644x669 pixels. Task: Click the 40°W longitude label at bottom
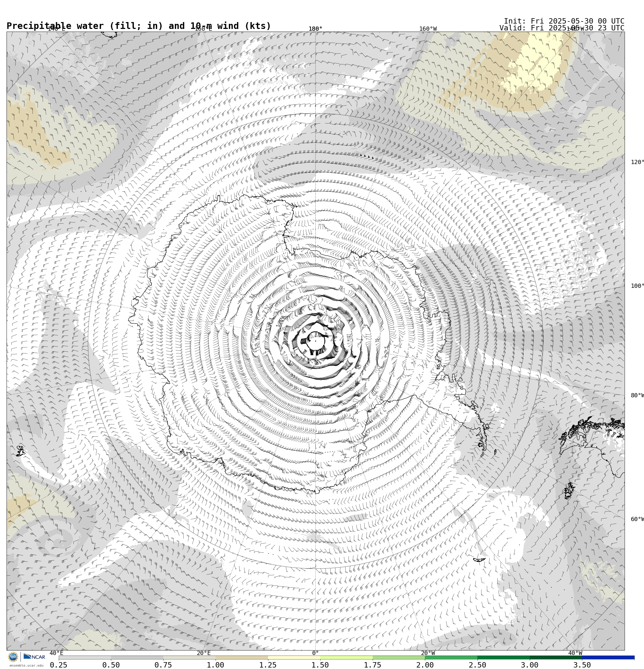coord(575,653)
